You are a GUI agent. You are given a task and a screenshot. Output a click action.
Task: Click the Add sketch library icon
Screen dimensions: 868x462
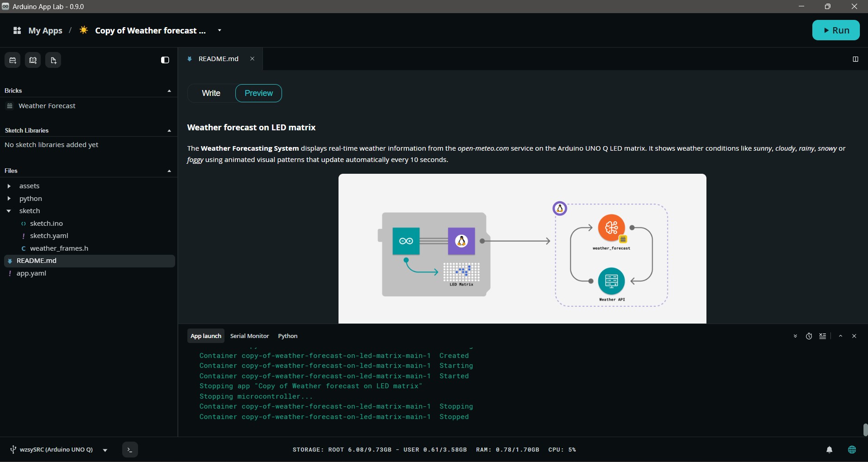pos(33,60)
